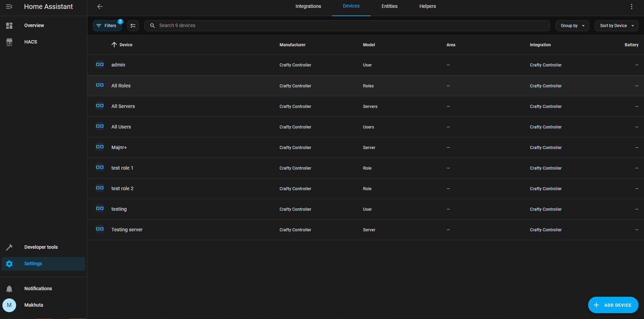
Task: Sort by the Battery column header
Action: coord(631,45)
